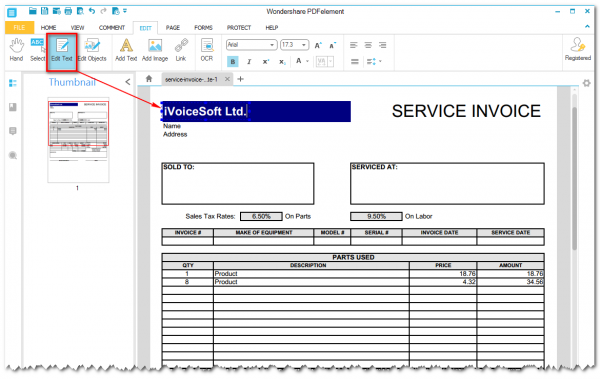Screen dimensions: 600x379
Task: Open the search panel in sidebar
Action: 13,155
